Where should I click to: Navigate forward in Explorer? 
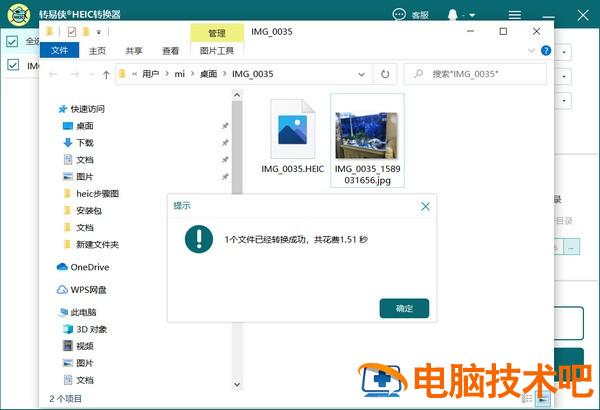(74, 74)
